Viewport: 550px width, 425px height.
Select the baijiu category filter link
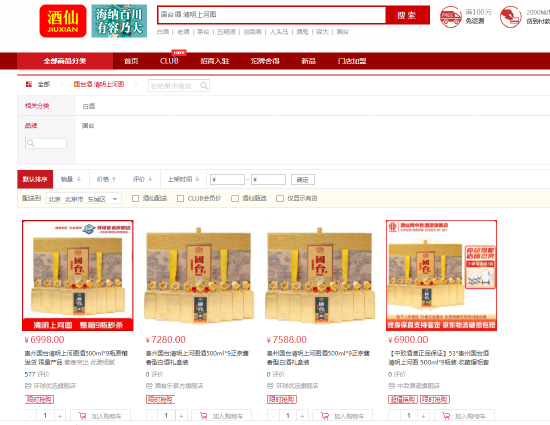coord(89,106)
